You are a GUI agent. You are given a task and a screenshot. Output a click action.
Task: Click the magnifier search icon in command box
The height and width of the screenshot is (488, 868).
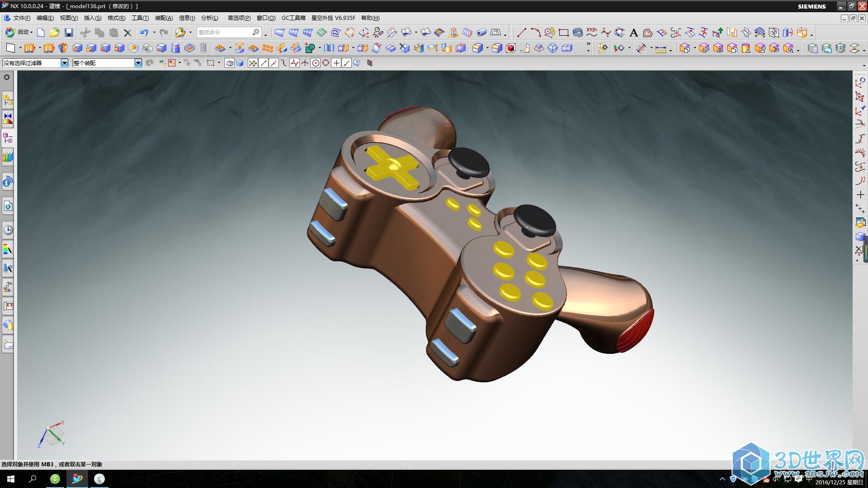click(x=256, y=32)
